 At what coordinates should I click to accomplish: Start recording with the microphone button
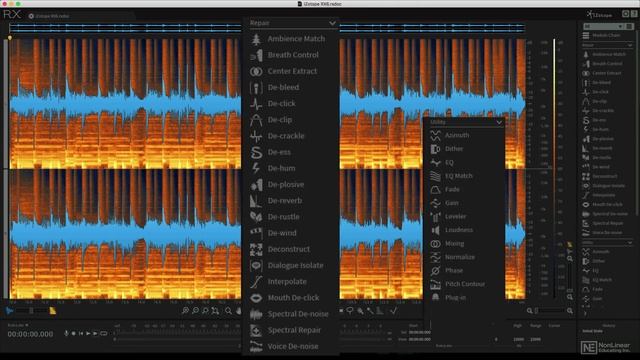66,334
